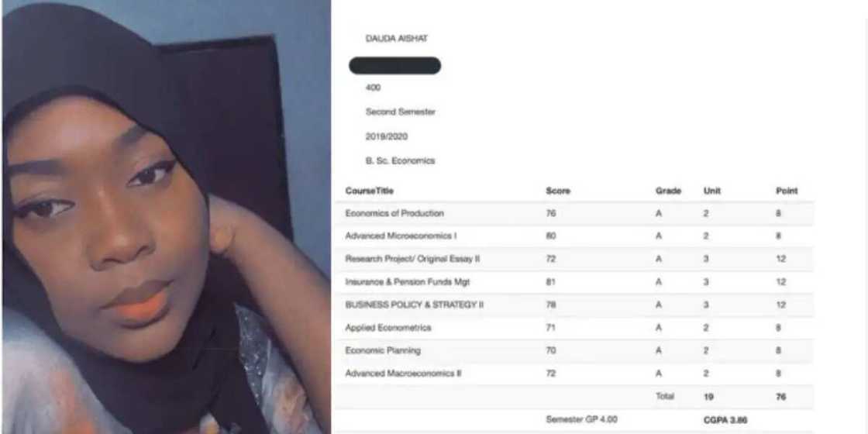
Task: Select the Economics of Production row
Action: (x=574, y=214)
